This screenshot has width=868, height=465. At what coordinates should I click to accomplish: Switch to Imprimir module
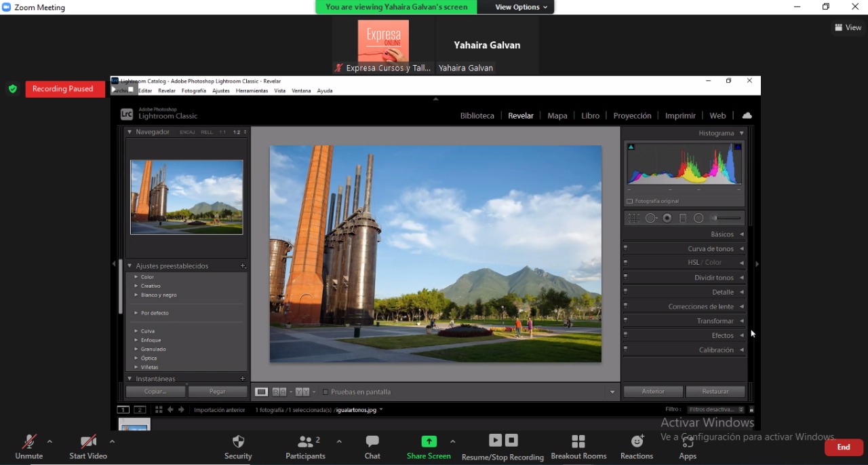click(x=680, y=115)
